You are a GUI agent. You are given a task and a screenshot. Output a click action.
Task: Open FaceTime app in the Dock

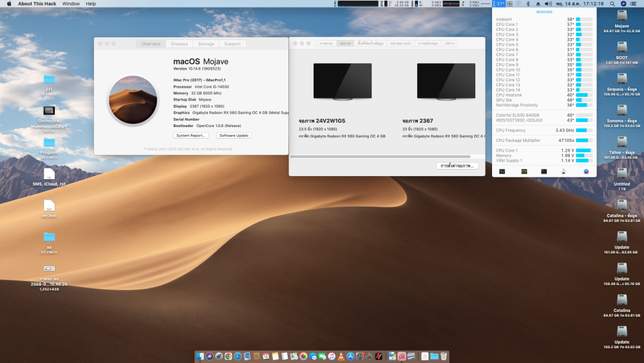click(x=322, y=357)
